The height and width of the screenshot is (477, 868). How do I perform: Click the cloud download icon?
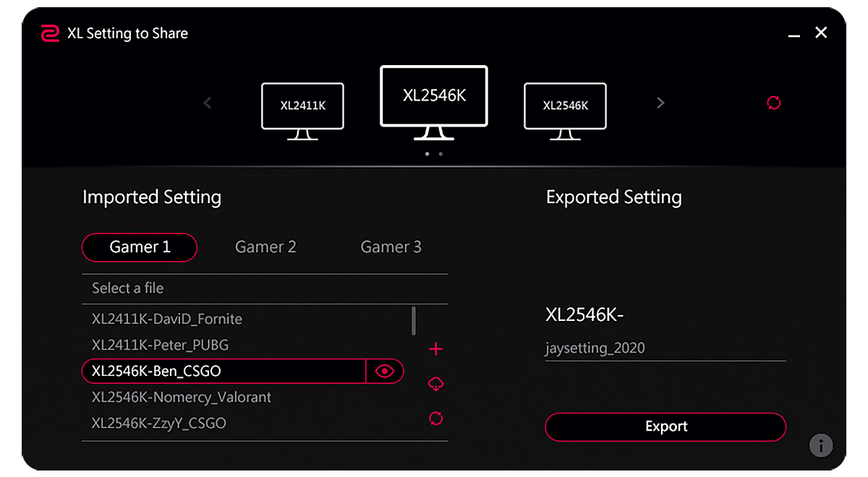click(435, 384)
